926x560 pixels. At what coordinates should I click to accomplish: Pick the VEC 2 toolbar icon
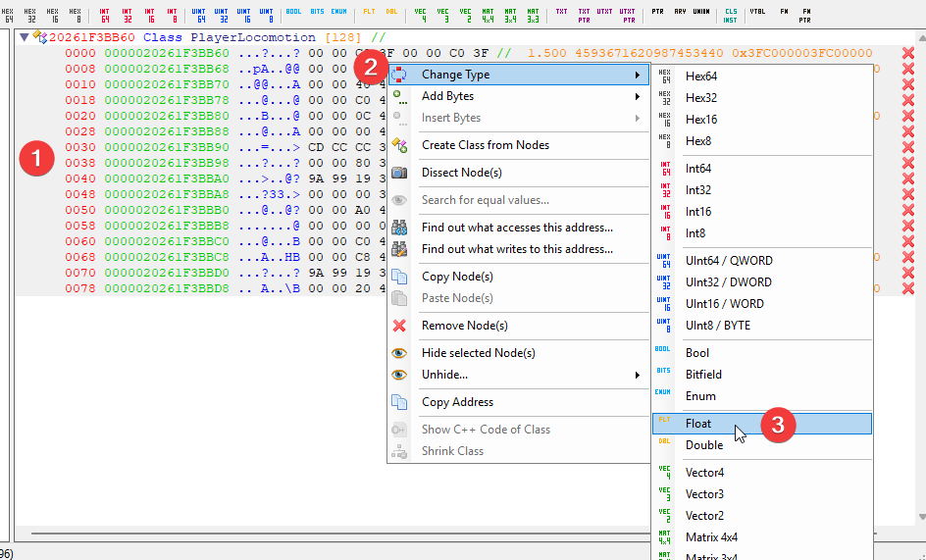pyautogui.click(x=465, y=16)
